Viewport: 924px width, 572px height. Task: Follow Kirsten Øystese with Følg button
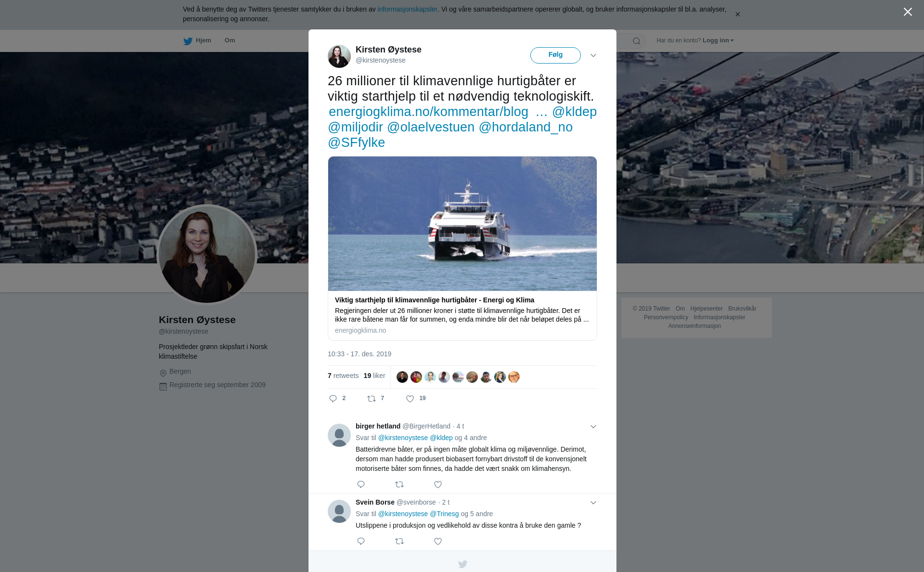(x=555, y=55)
